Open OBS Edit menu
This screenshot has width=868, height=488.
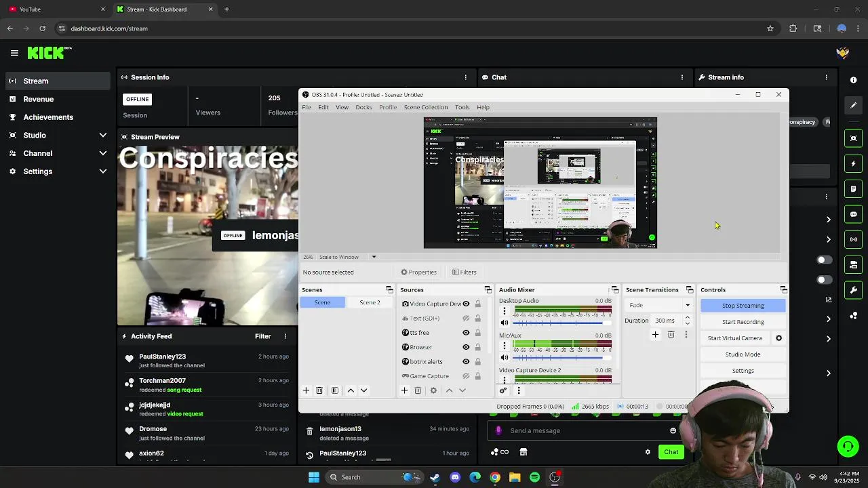click(323, 107)
